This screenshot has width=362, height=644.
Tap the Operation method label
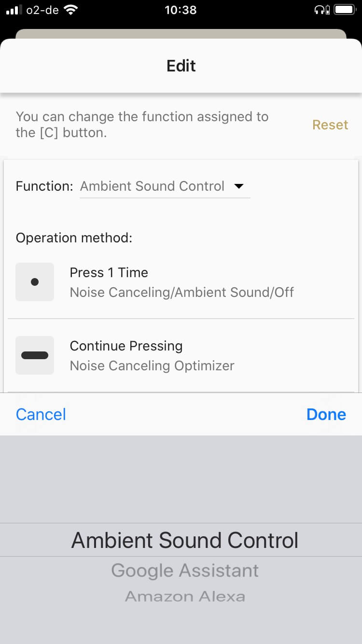74,238
